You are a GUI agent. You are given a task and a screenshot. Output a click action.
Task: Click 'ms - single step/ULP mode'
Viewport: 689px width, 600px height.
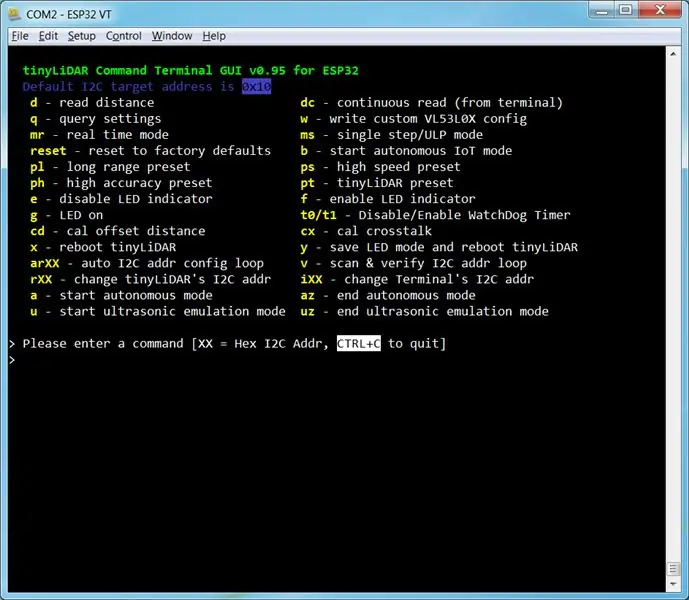(x=392, y=135)
